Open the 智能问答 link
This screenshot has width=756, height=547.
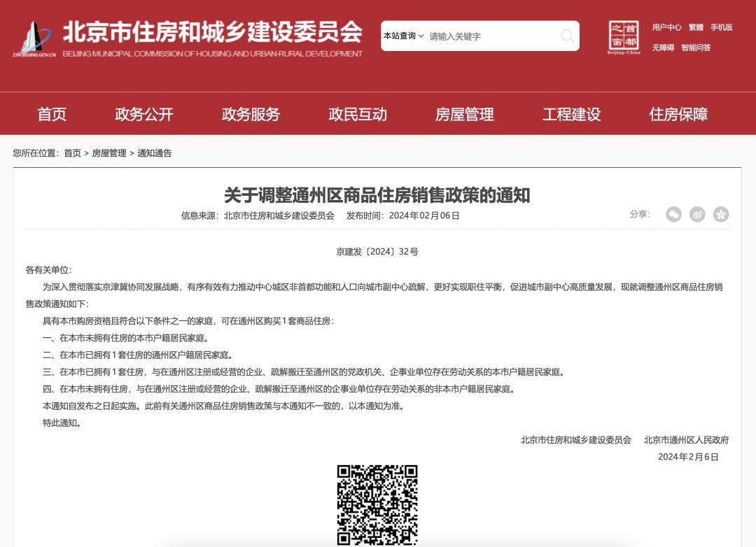pyautogui.click(x=696, y=48)
